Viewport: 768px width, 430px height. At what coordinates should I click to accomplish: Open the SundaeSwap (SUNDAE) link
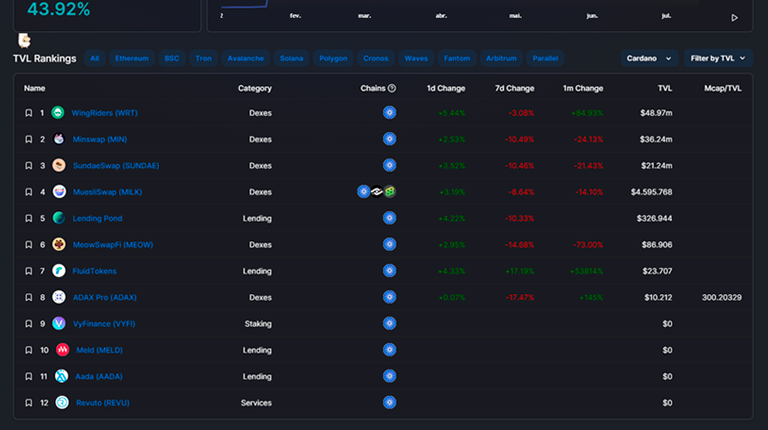click(x=116, y=166)
